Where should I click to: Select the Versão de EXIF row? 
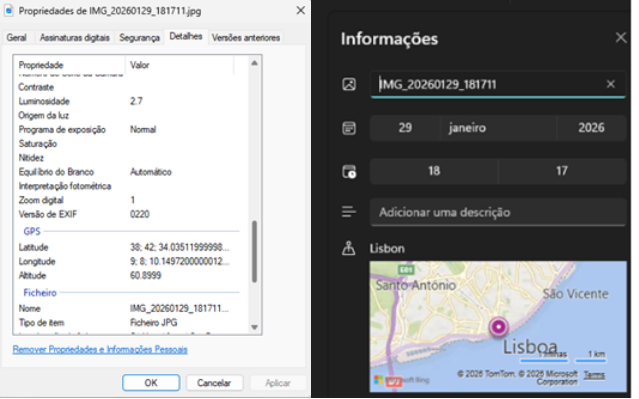coord(128,214)
